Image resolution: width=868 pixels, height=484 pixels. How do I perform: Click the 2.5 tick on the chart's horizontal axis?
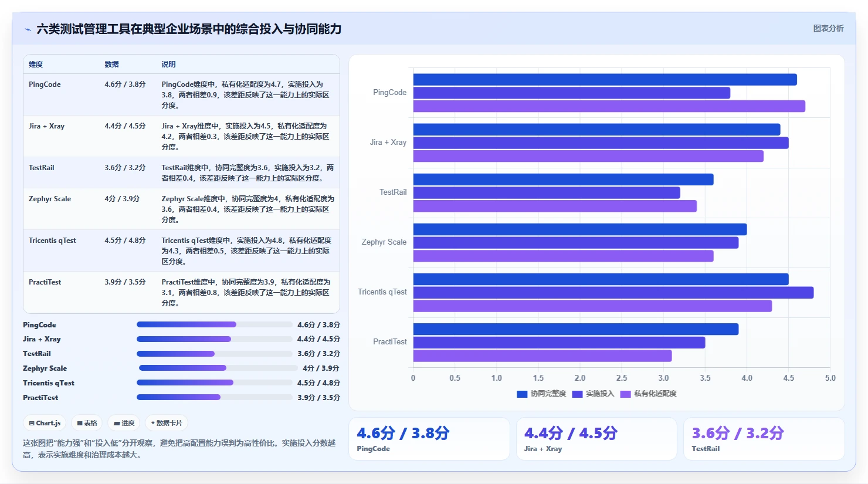[x=622, y=378]
